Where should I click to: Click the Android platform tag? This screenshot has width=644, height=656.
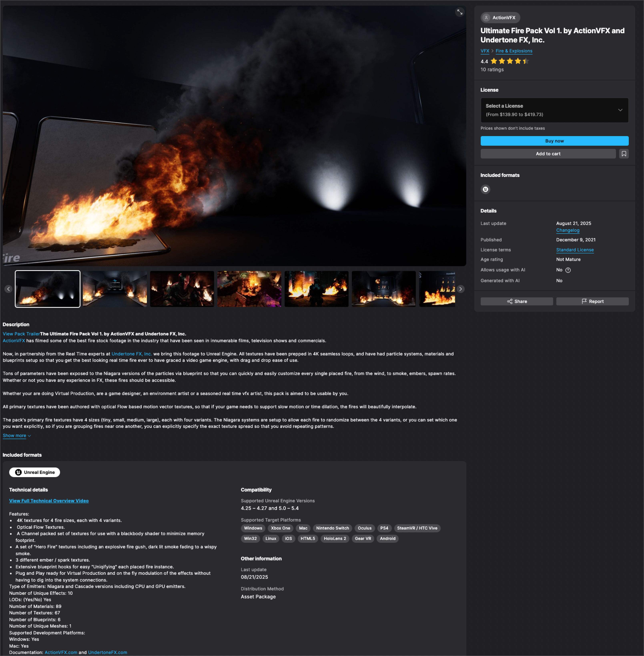coord(388,539)
